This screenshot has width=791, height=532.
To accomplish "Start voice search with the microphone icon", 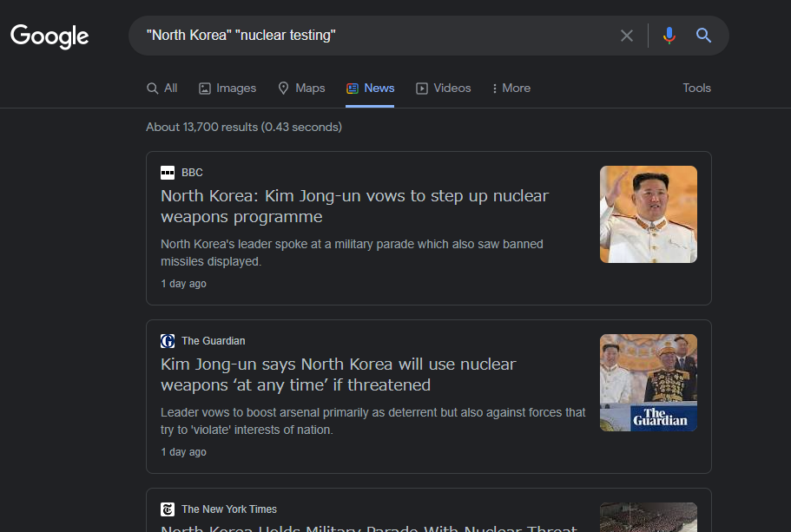I will 669,36.
